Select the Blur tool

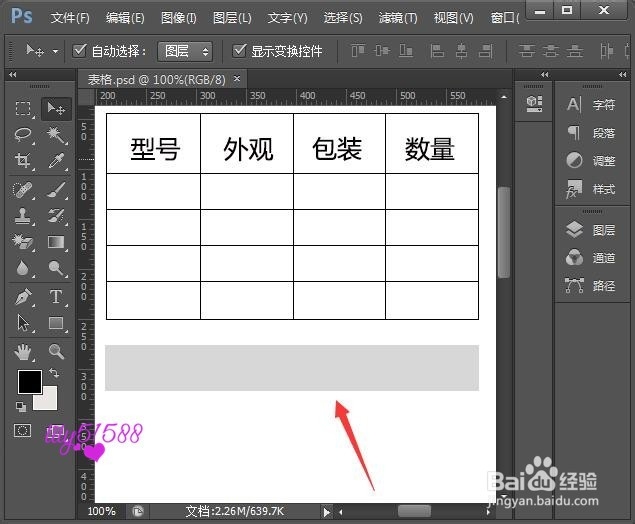click(x=22, y=268)
